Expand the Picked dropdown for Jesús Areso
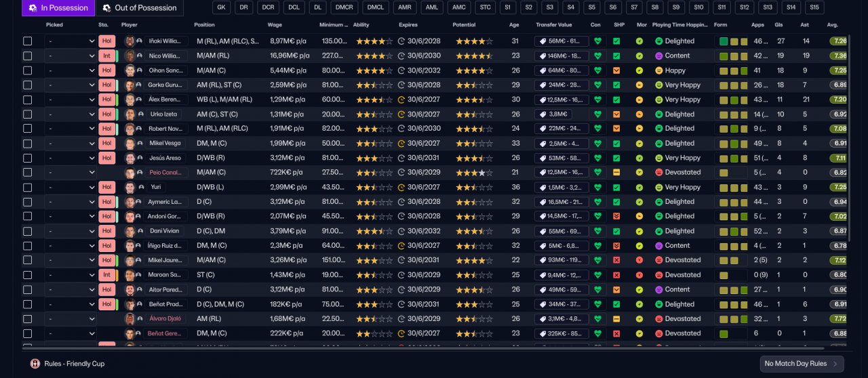This screenshot has width=868, height=378. point(71,159)
